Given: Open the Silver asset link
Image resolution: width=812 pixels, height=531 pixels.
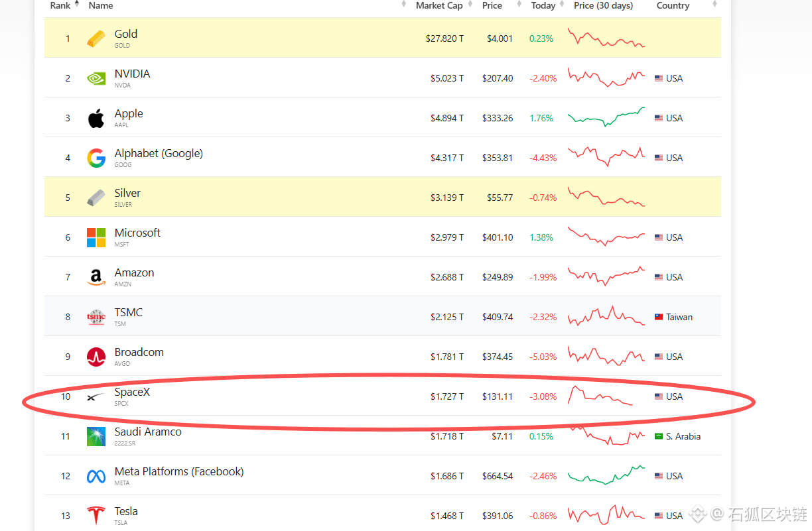Looking at the screenshot, I should click(127, 193).
